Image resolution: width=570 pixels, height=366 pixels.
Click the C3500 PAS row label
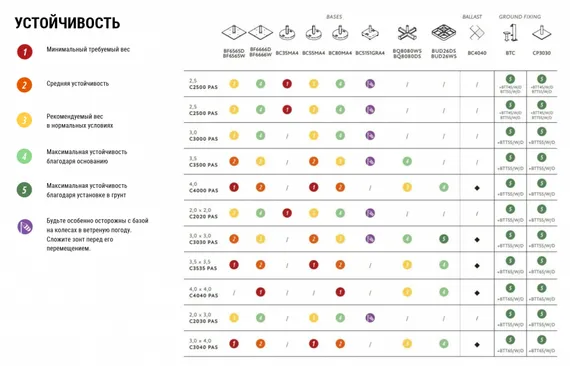[204, 162]
